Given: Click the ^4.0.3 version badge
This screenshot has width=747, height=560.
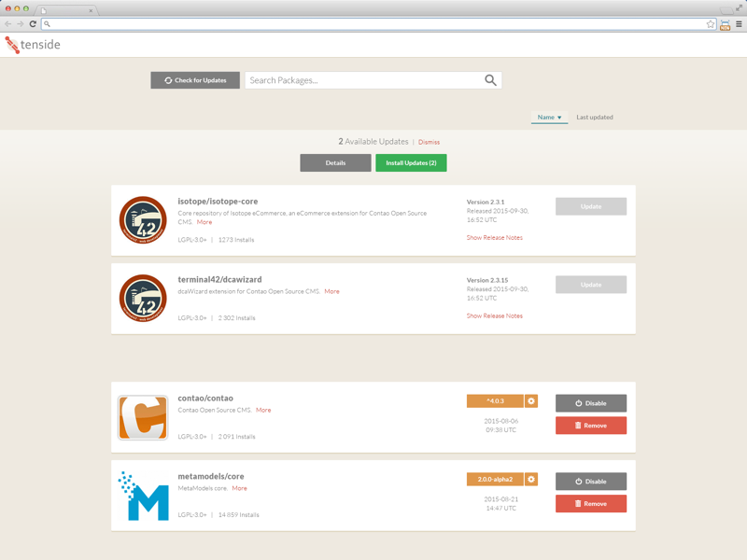Looking at the screenshot, I should 495,401.
